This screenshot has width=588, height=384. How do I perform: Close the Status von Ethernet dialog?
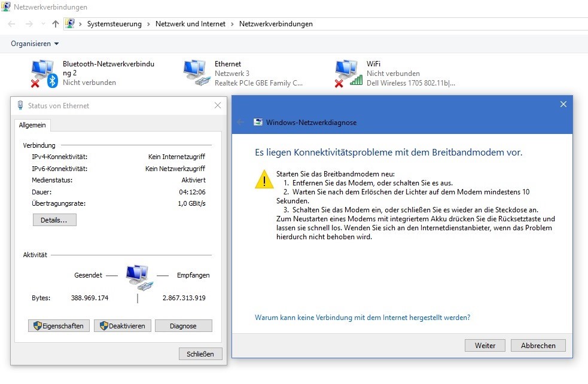pos(218,106)
